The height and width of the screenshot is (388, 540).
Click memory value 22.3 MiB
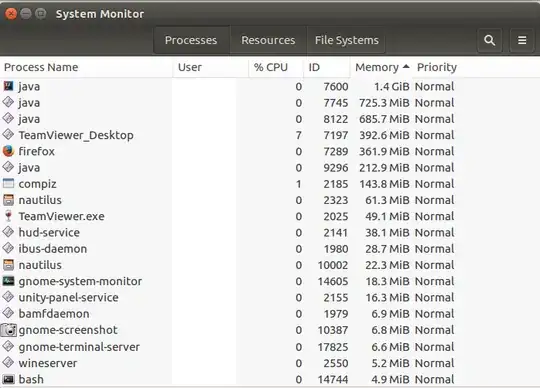pos(387,265)
